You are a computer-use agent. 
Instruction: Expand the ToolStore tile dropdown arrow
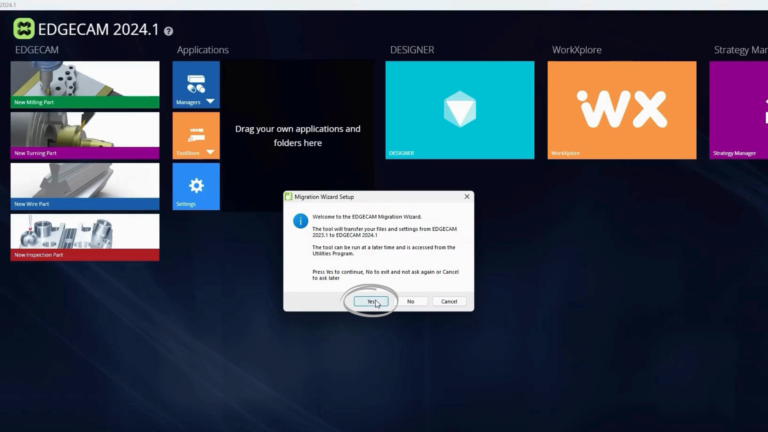tap(210, 152)
